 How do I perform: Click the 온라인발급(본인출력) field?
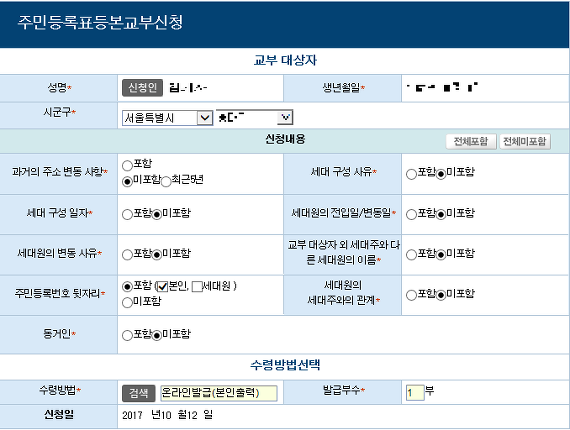point(219,393)
